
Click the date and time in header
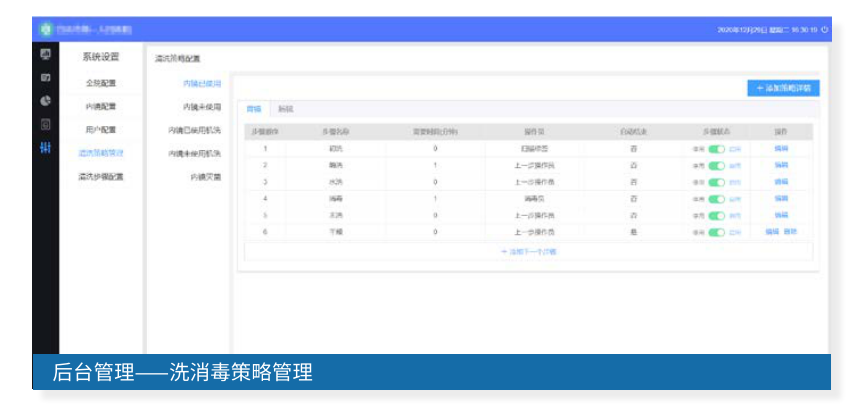click(x=767, y=30)
